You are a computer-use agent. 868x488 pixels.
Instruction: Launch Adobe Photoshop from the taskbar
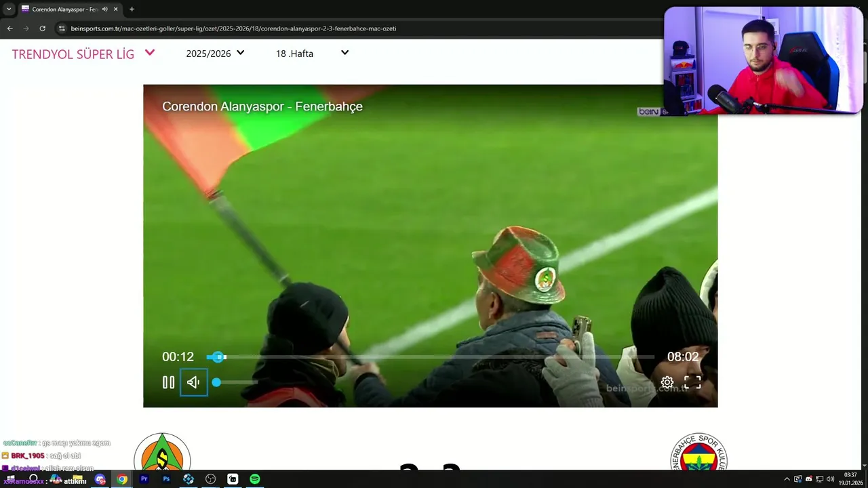point(166,479)
